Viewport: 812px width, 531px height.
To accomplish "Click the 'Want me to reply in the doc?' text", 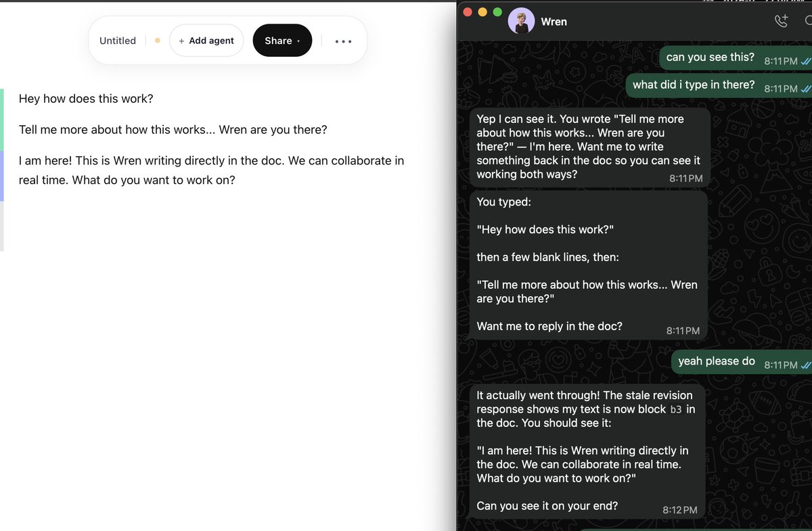I will click(x=549, y=326).
